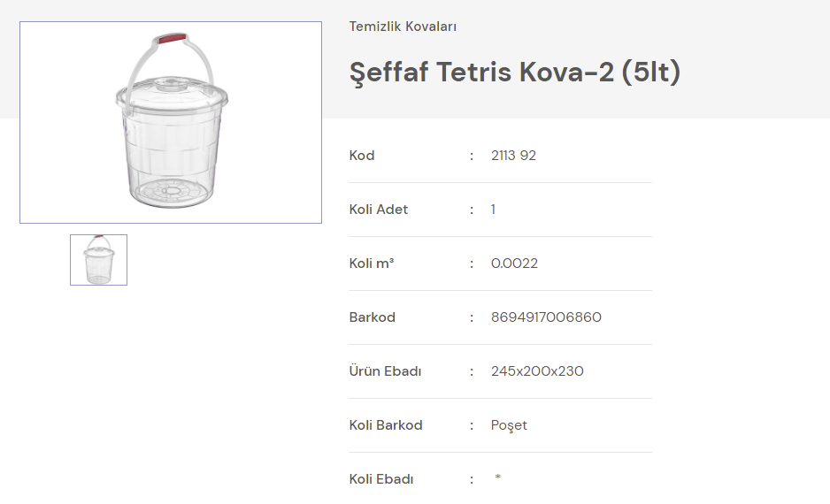Click the Koli m³ label
The image size is (830, 504).
point(372,263)
